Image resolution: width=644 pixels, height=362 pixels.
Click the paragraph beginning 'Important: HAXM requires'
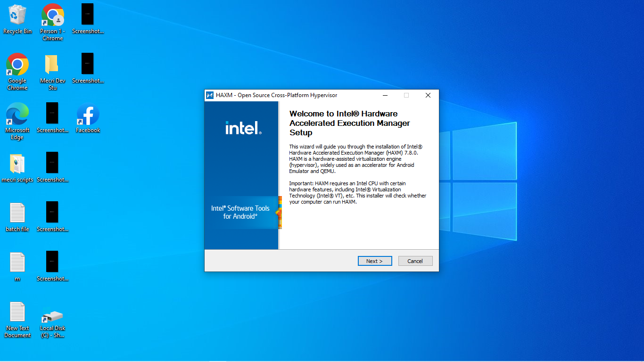coord(358,193)
